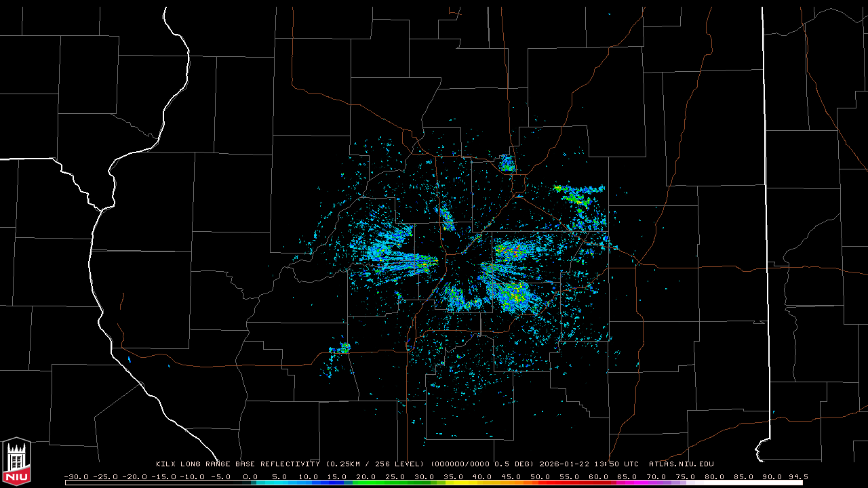
Task: Click the green echo cluster northeast of radar
Action: [578, 196]
